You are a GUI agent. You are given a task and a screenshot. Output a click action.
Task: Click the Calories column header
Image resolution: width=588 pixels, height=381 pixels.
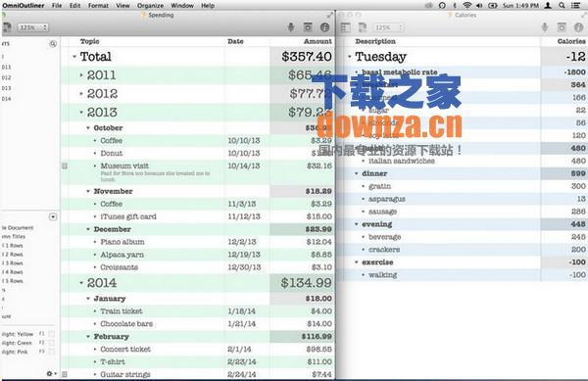coord(571,41)
